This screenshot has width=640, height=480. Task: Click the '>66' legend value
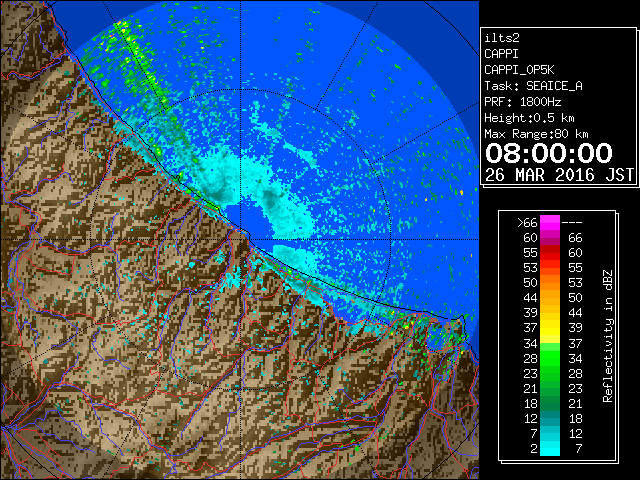tap(527, 223)
